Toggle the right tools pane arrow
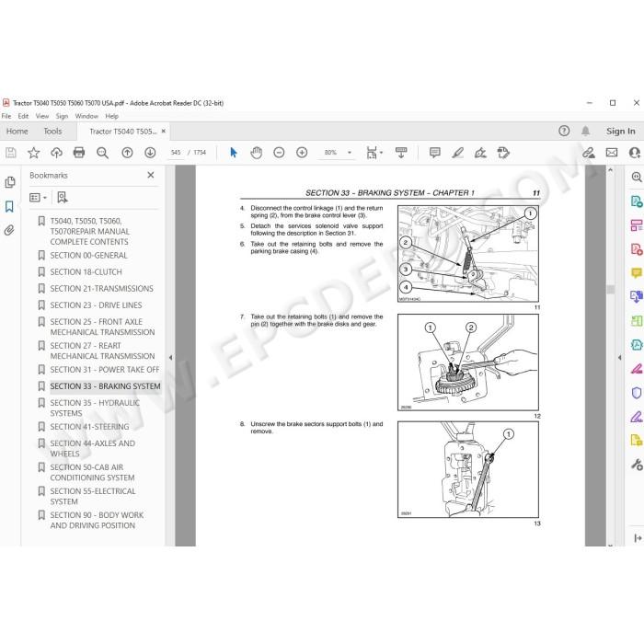644x644 pixels. coord(619,357)
